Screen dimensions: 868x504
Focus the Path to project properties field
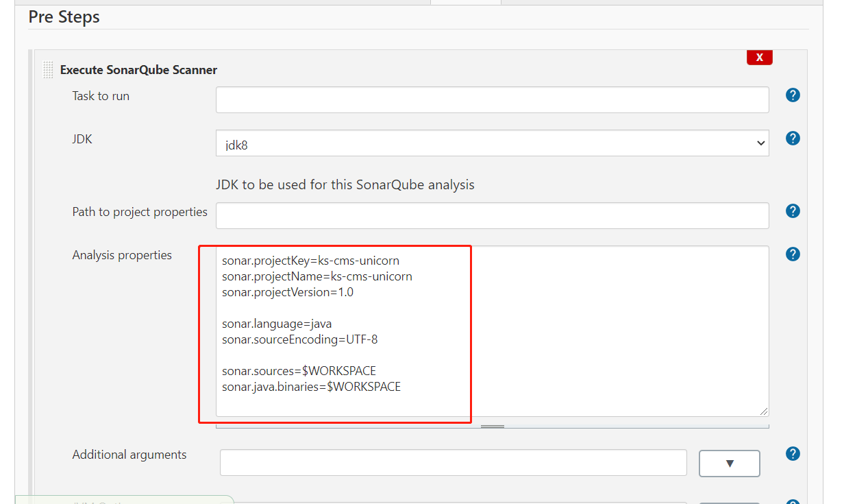[x=492, y=215]
